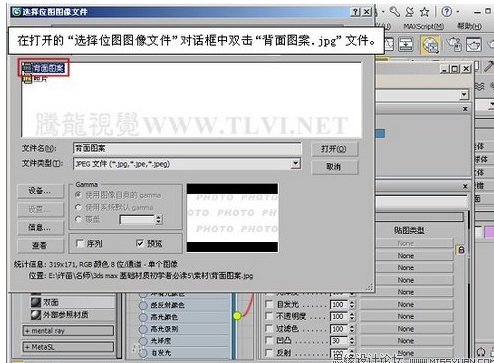Click dialog context help question button
This screenshot has width=494, height=363.
pos(356,12)
